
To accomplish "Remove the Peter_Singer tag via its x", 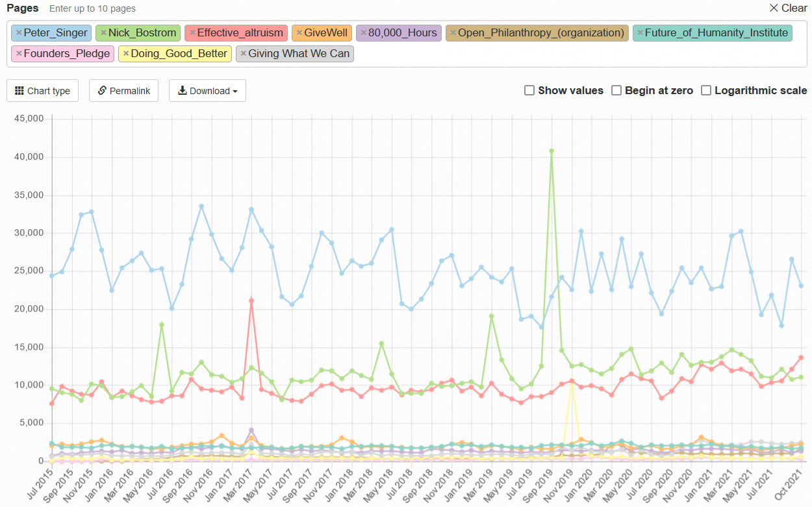I will (x=19, y=32).
